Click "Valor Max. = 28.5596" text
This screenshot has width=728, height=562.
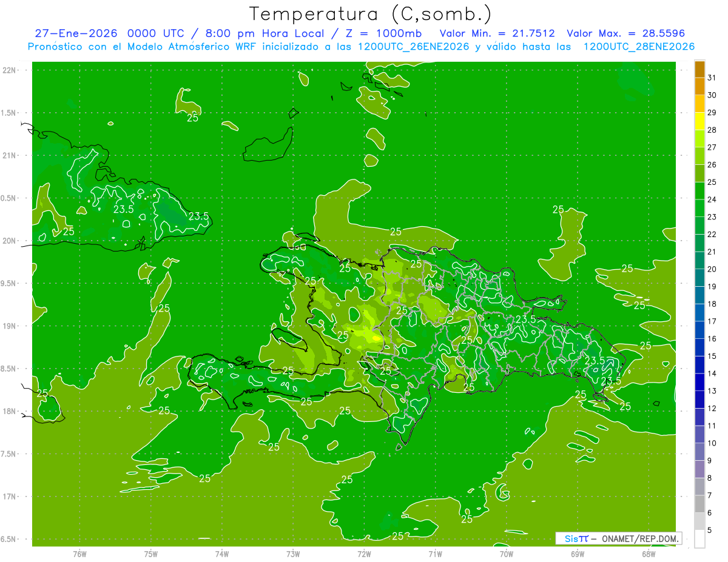[625, 33]
